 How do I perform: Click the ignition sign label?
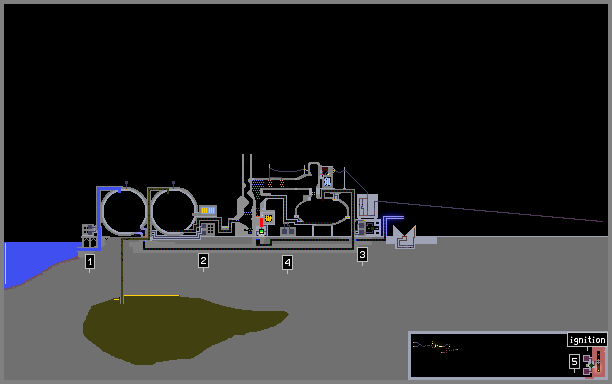coord(587,340)
